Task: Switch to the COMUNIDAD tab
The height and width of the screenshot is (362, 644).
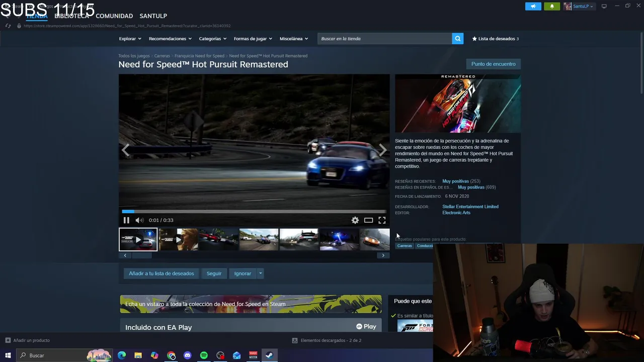Action: [x=114, y=16]
